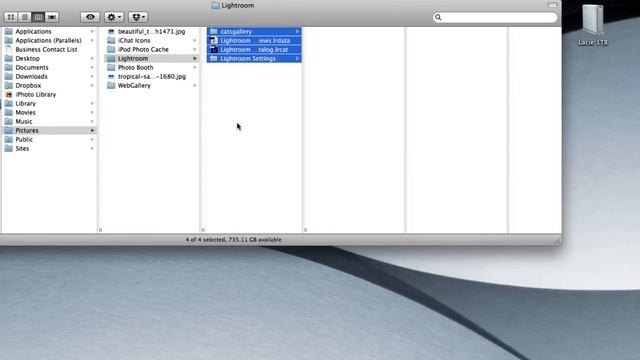Expand arrow next to iChat Icons
This screenshot has height=360, width=640.
click(x=195, y=40)
